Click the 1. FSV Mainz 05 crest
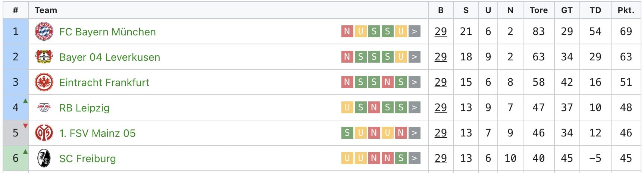 (x=44, y=133)
